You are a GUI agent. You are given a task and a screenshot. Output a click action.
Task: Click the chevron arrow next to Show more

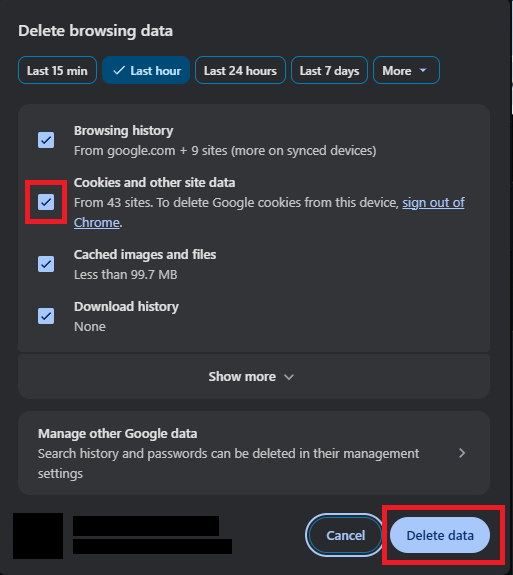(x=289, y=377)
